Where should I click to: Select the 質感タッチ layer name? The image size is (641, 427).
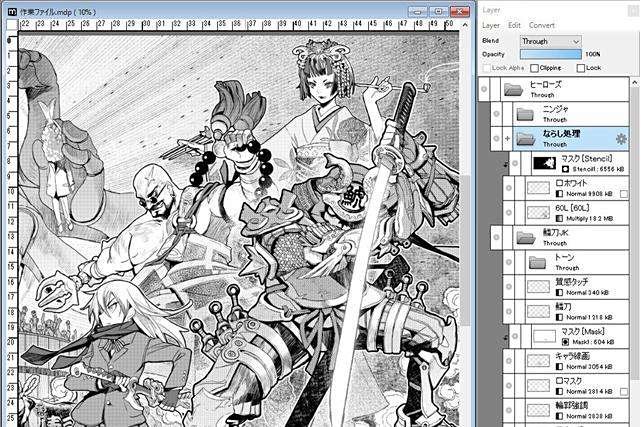pos(572,282)
